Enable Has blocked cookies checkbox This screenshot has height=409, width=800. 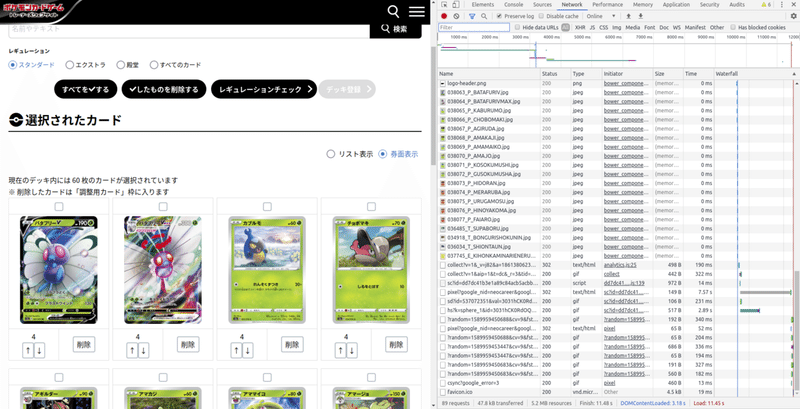click(x=733, y=28)
